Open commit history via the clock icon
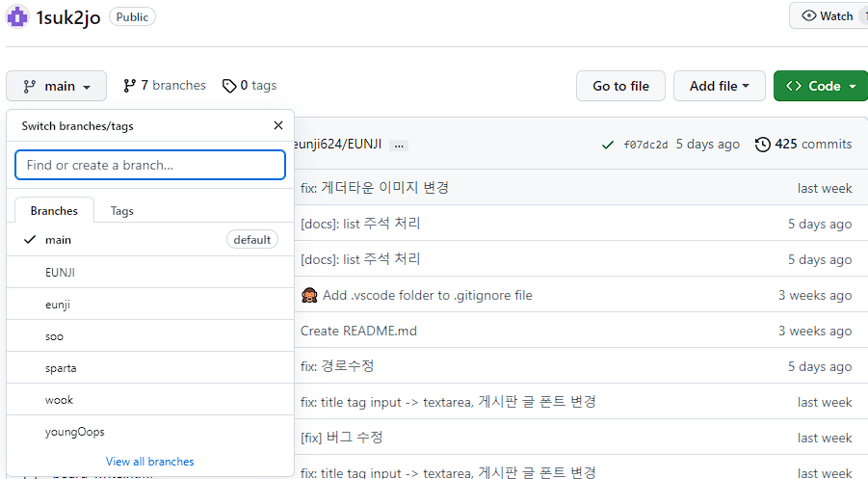 click(762, 145)
